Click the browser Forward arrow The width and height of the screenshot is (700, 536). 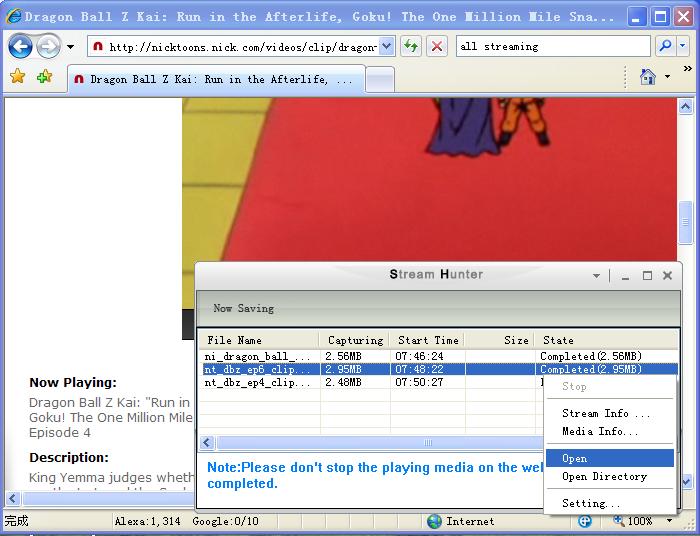tap(48, 46)
